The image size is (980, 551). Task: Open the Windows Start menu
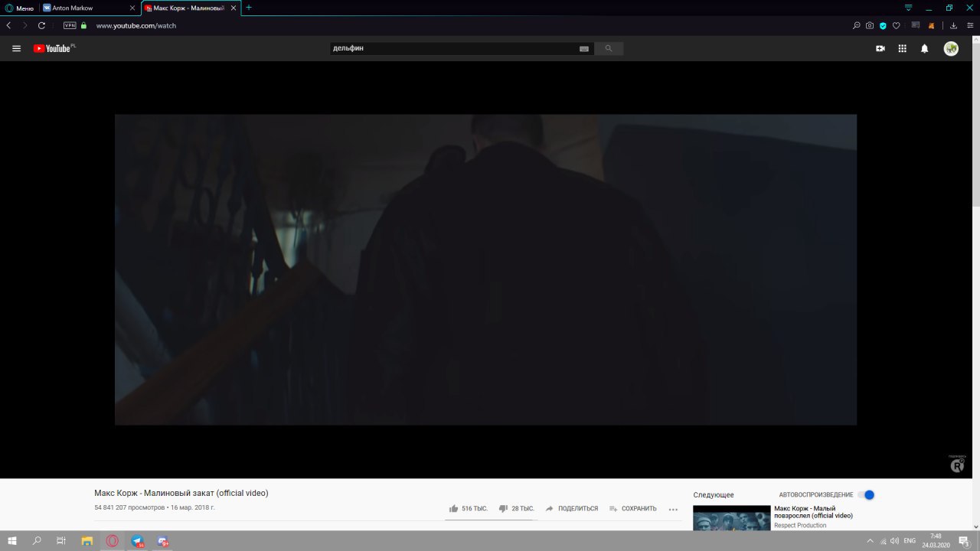pos(12,541)
